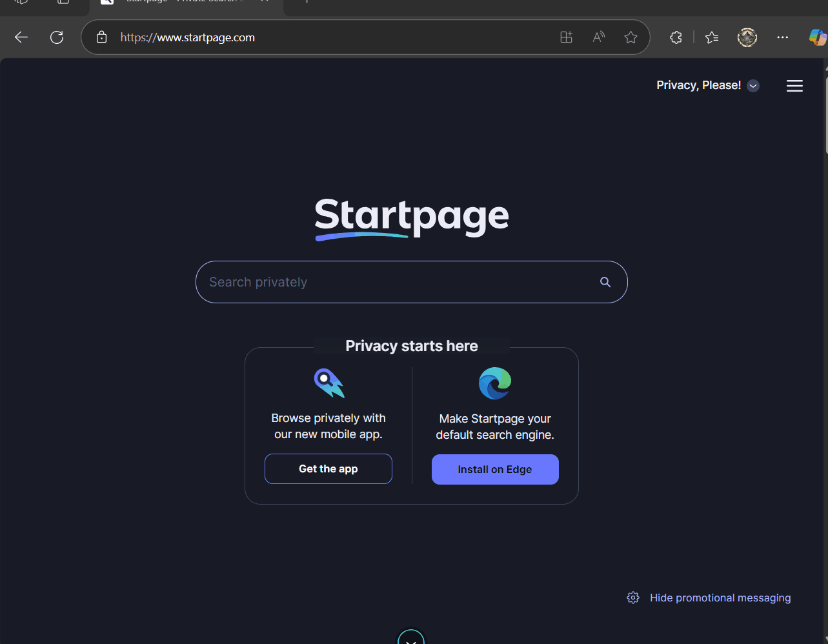
Task: Open the Extensions puzzle icon
Action: click(x=676, y=37)
